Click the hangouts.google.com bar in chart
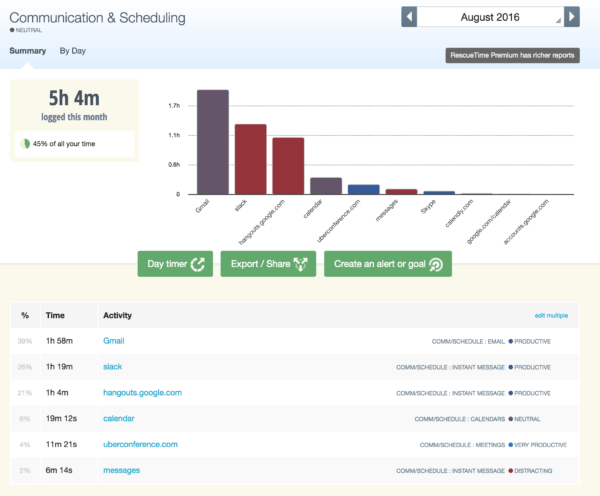The image size is (600, 496). coord(288,166)
